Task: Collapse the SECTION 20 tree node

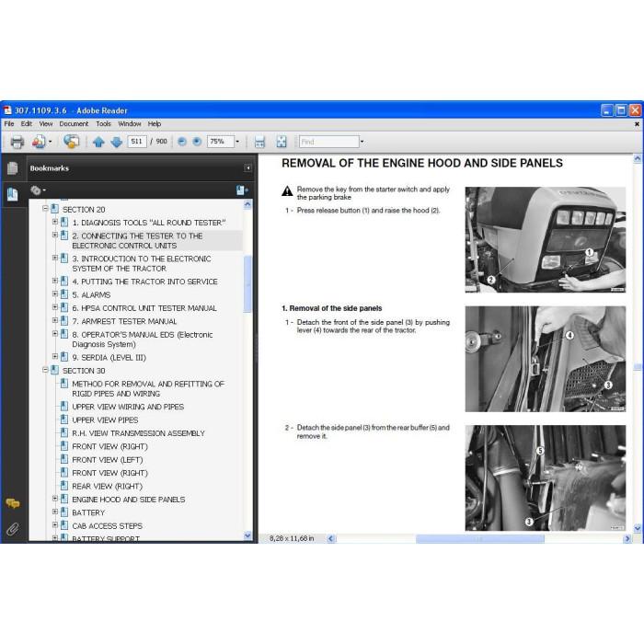Action: point(46,209)
